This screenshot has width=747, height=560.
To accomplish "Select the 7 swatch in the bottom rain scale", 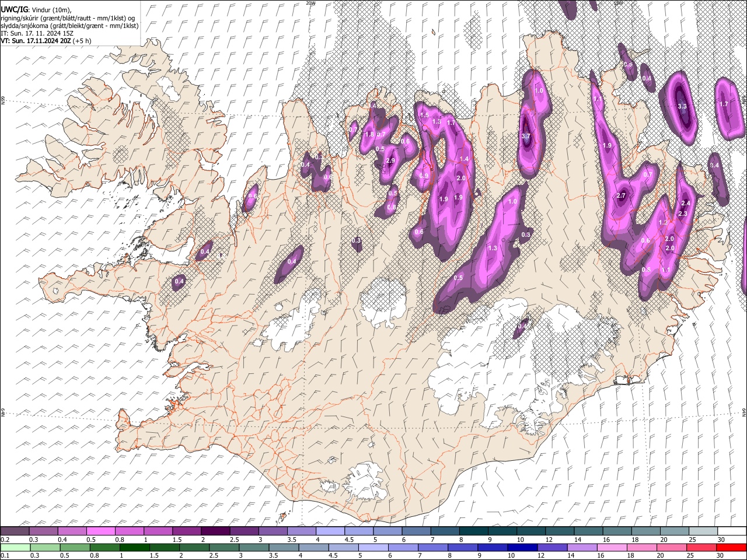I will click(x=433, y=547).
